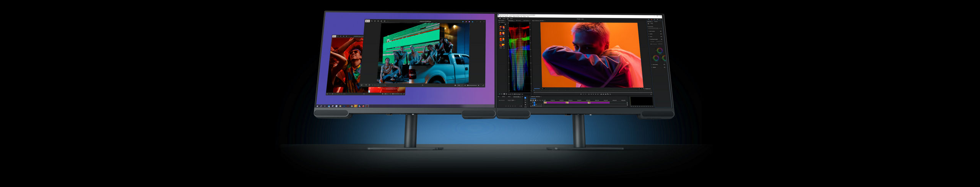The image size is (980, 187).
Task: Open the button editor plus in the Program monitor
Action: [651, 94]
